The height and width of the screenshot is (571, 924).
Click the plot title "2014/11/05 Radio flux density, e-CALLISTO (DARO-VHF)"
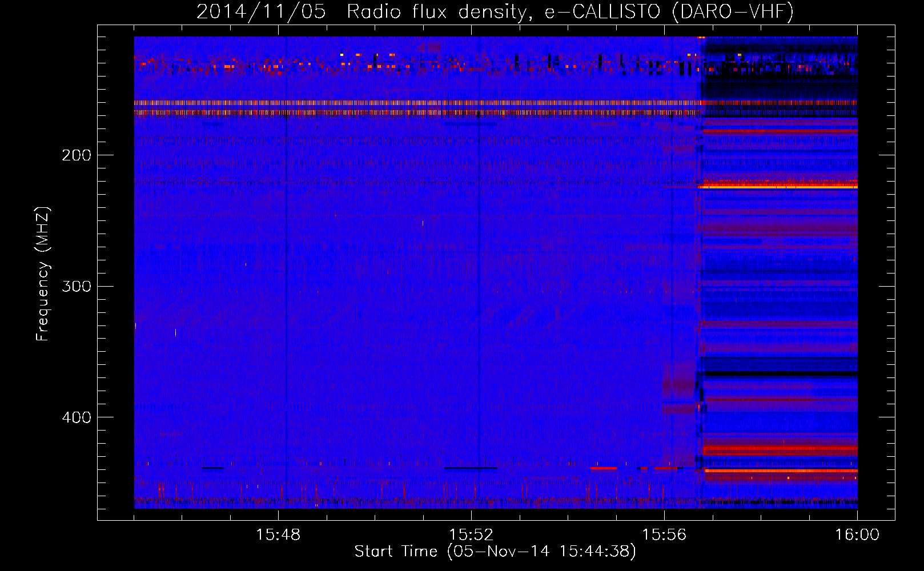(x=495, y=11)
